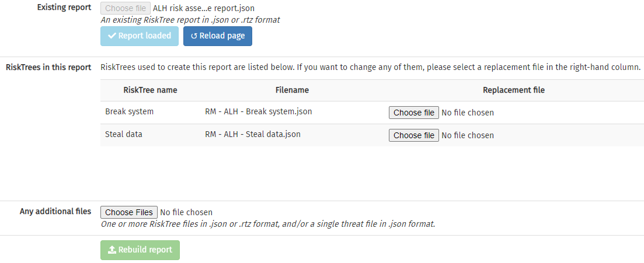Click filename RM - ALH - Steal data.json

click(x=253, y=134)
